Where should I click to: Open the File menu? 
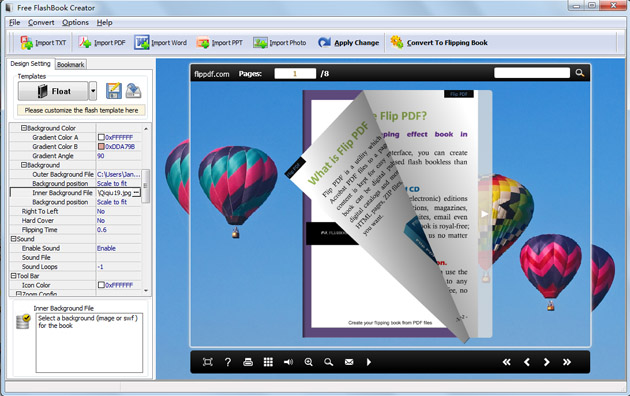(x=14, y=22)
